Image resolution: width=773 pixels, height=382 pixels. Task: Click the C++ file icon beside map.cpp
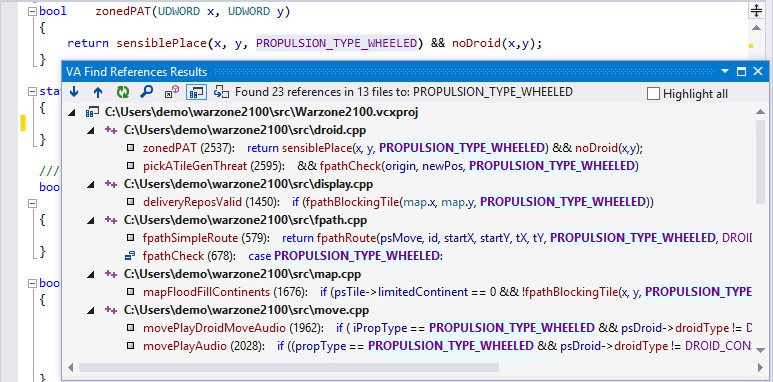[111, 274]
